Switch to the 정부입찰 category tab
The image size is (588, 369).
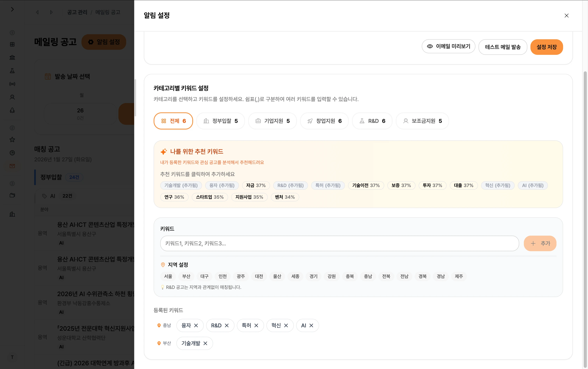coord(220,121)
